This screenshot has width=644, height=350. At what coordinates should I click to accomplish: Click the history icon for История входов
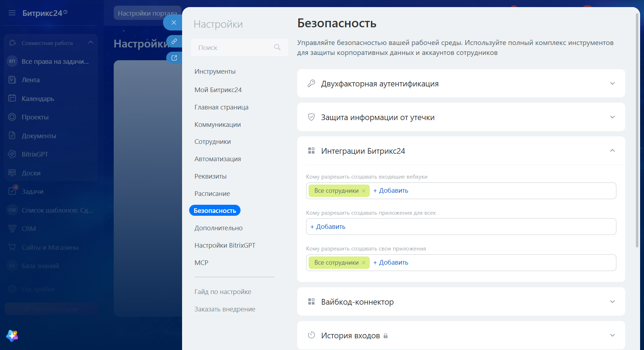[311, 335]
